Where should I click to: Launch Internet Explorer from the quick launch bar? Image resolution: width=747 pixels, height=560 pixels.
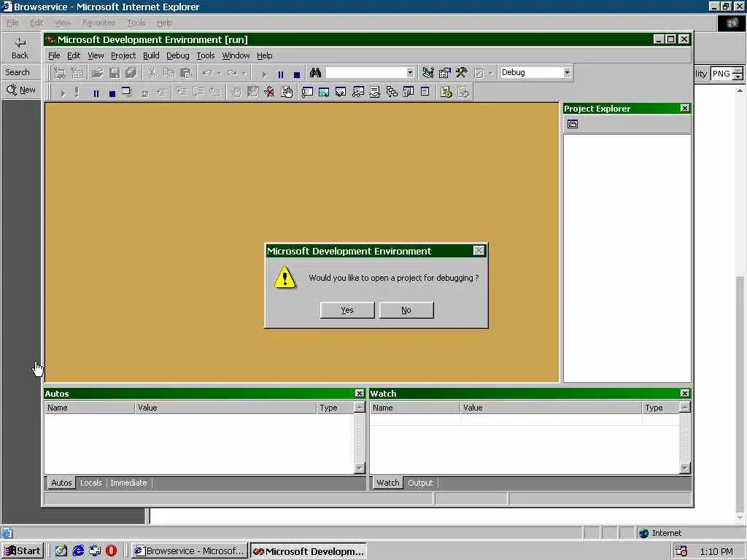[78, 551]
